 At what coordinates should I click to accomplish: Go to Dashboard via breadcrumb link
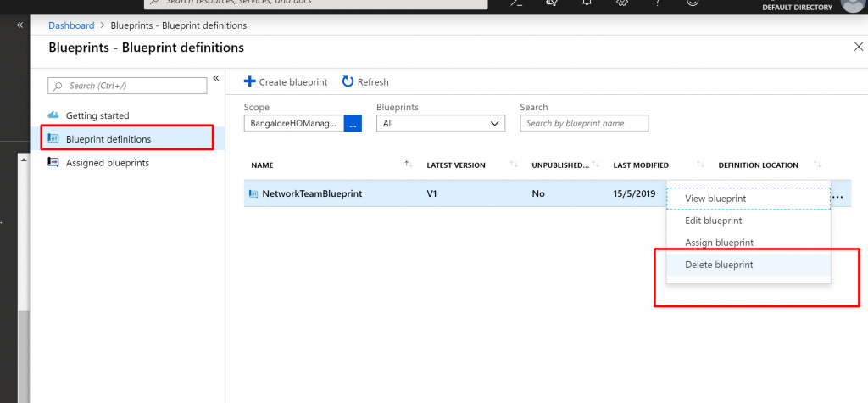point(71,25)
